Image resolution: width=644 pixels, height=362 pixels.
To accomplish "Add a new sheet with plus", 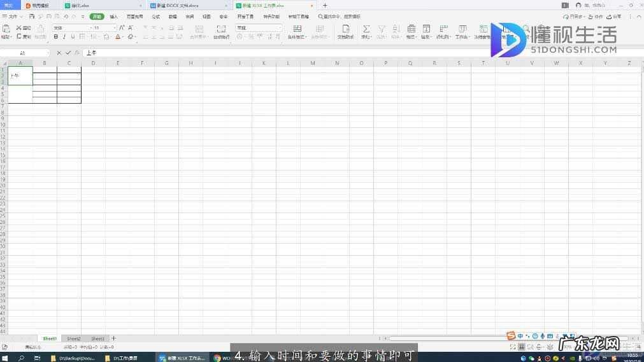I will [114, 338].
